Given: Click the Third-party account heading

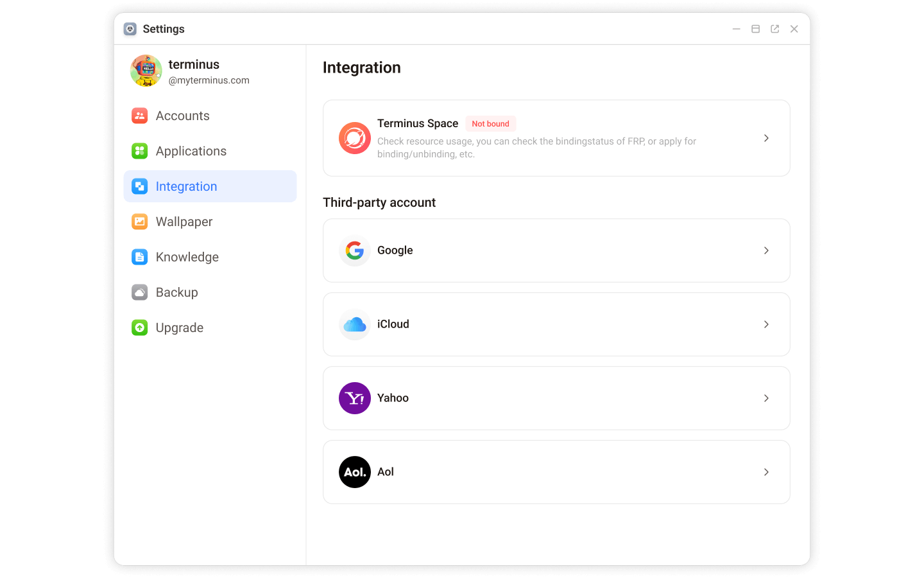Looking at the screenshot, I should 379,202.
